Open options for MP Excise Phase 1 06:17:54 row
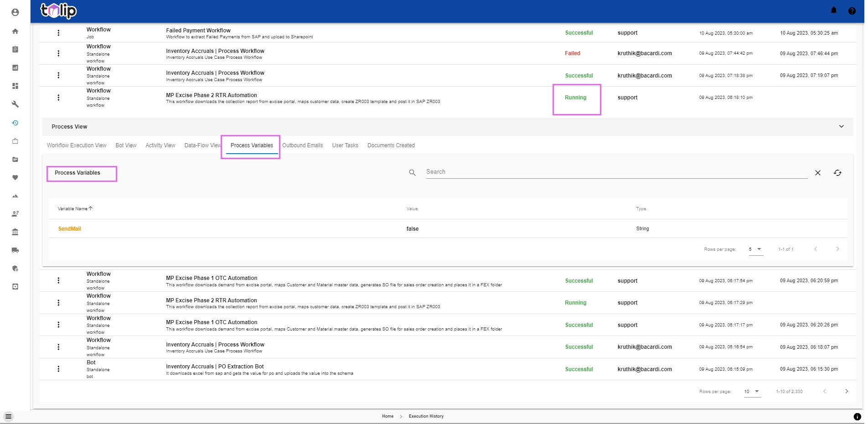This screenshot has width=868, height=424. pyautogui.click(x=58, y=280)
